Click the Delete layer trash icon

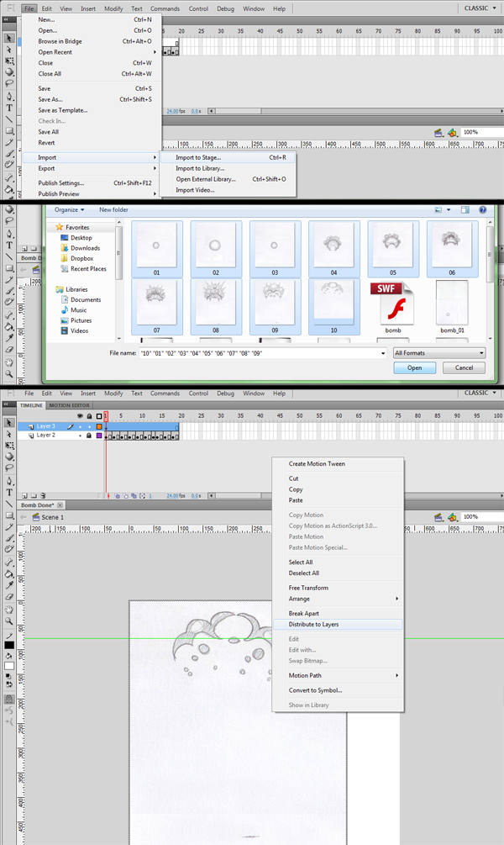pos(43,495)
